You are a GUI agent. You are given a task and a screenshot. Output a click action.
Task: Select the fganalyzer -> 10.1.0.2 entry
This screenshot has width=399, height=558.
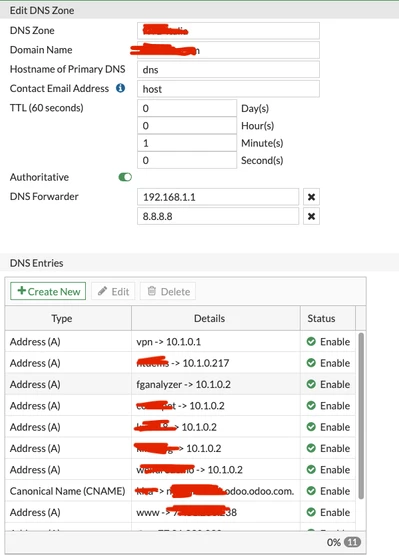click(180, 384)
